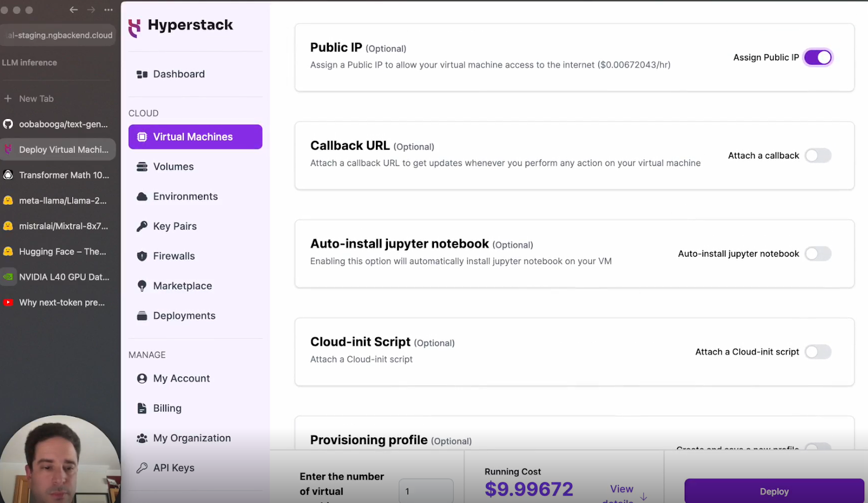Click the number of virtual machines field

click(426, 491)
